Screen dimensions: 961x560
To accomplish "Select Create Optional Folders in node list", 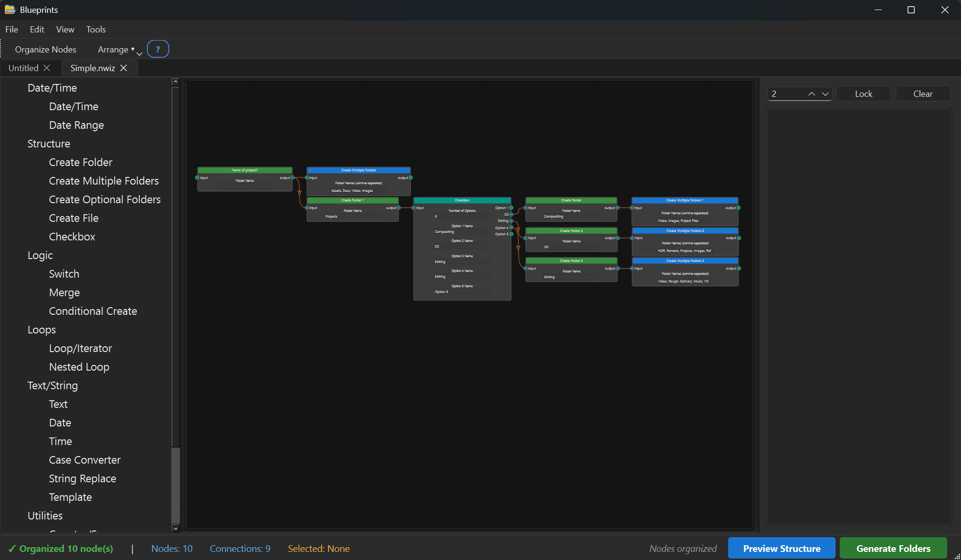I will pyautogui.click(x=104, y=199).
